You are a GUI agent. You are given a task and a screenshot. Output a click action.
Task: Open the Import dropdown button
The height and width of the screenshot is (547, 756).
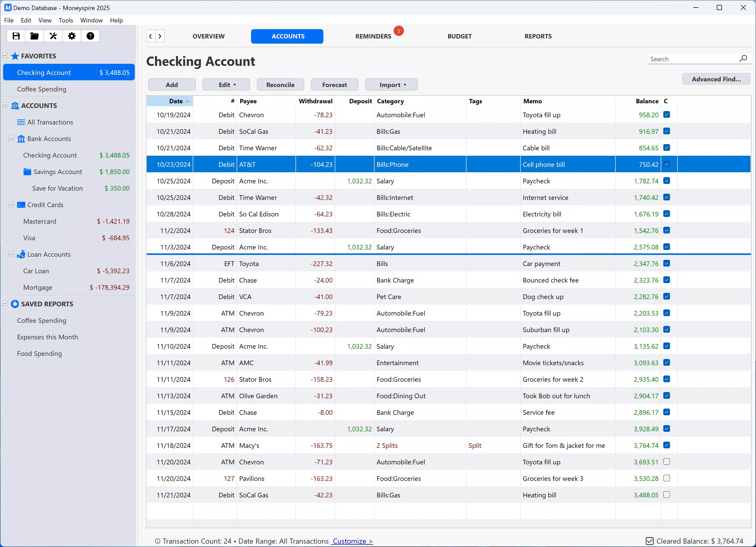[x=391, y=85]
